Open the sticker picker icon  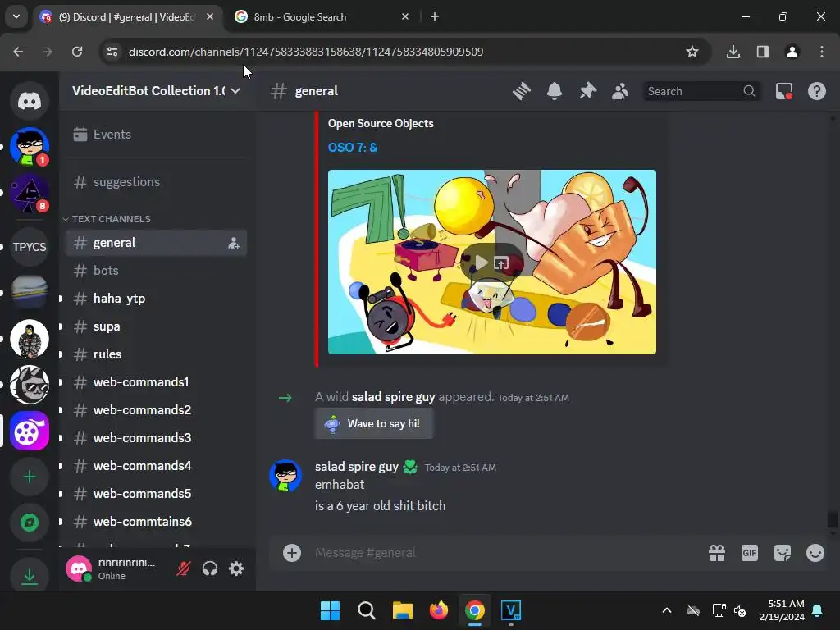pyautogui.click(x=783, y=552)
